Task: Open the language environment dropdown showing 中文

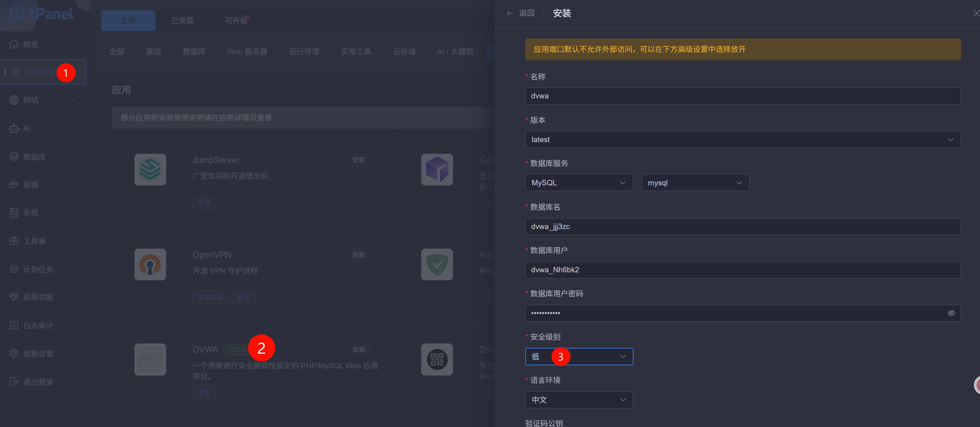Action: click(x=579, y=400)
